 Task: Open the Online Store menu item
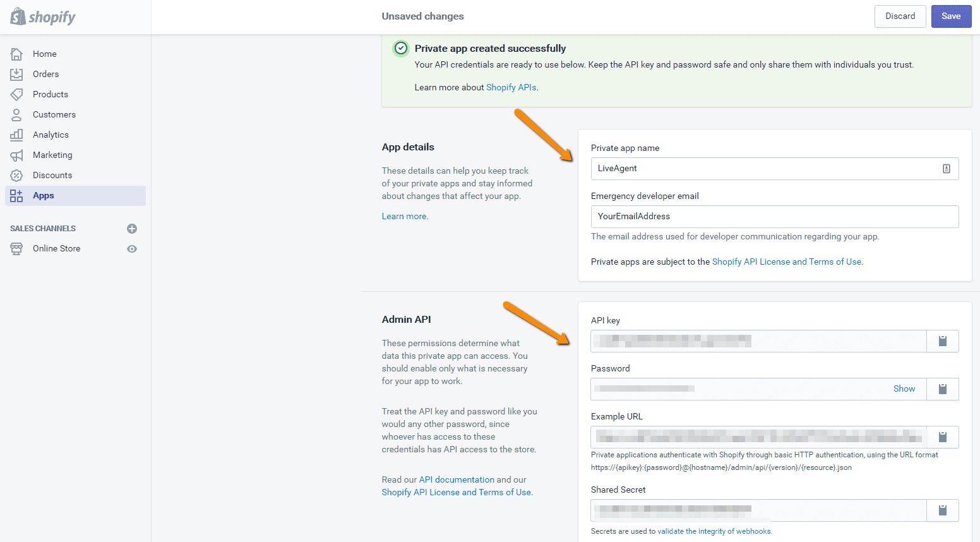[57, 248]
